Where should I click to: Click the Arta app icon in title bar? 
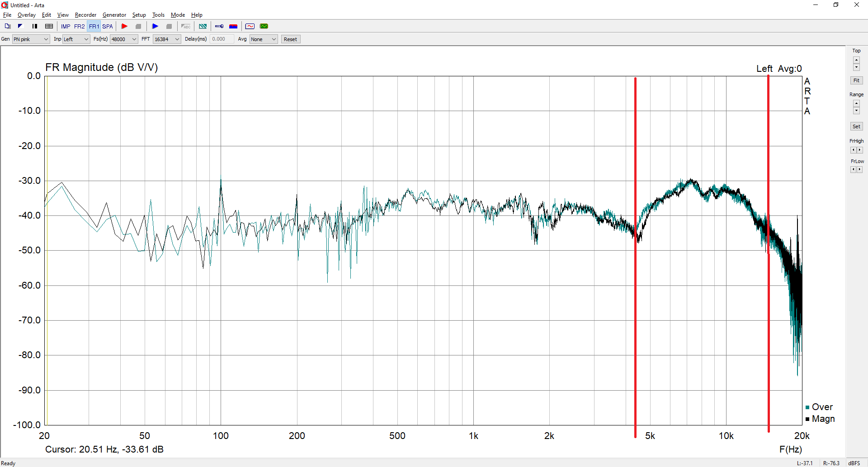pos(5,5)
